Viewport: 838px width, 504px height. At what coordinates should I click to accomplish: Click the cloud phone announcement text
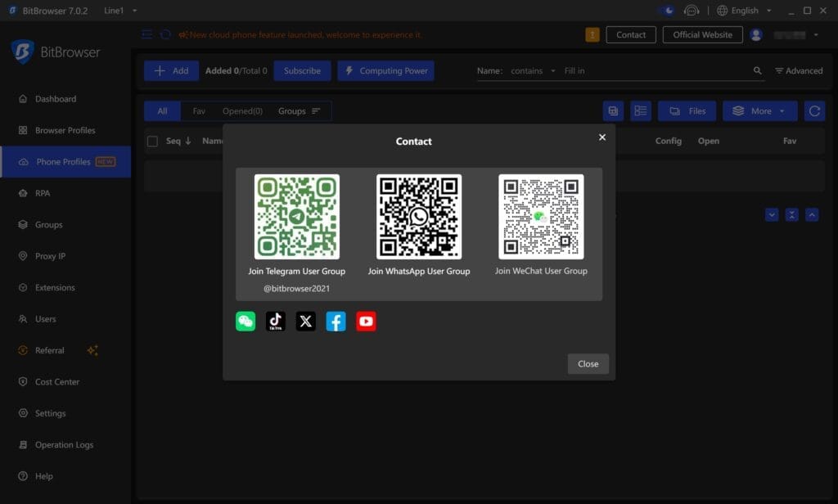tap(305, 34)
